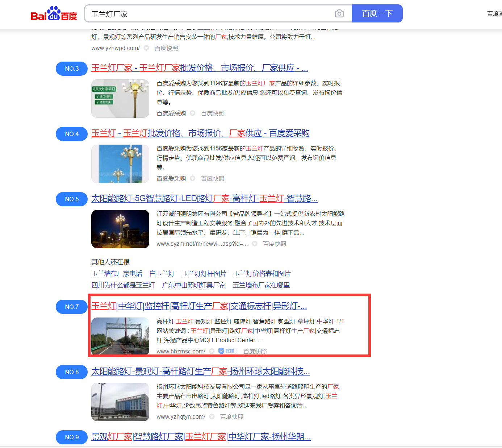
Task: Open the NO.3 result street lamp thumbnail
Action: [x=120, y=99]
